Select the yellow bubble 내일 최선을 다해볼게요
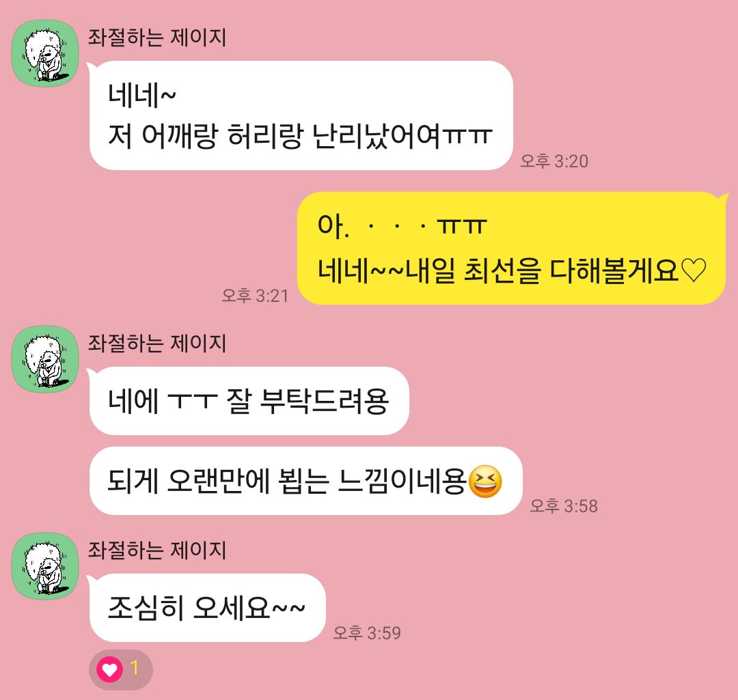 tap(512, 248)
